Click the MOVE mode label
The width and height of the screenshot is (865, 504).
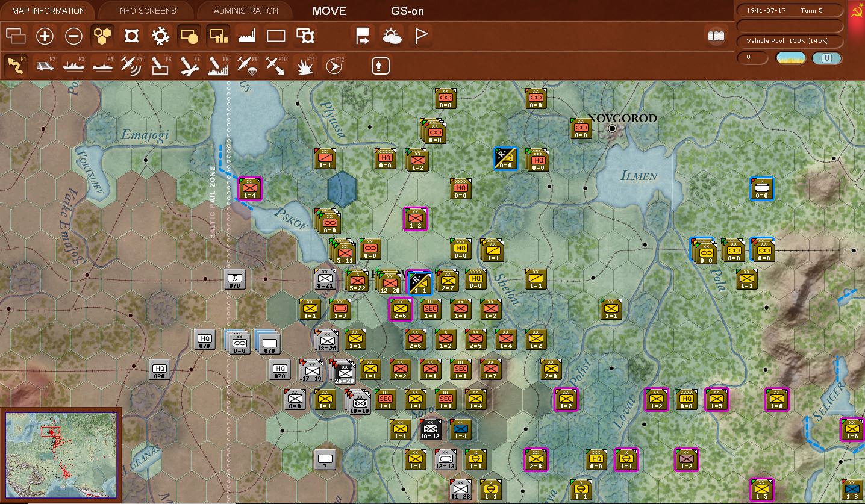coord(329,11)
